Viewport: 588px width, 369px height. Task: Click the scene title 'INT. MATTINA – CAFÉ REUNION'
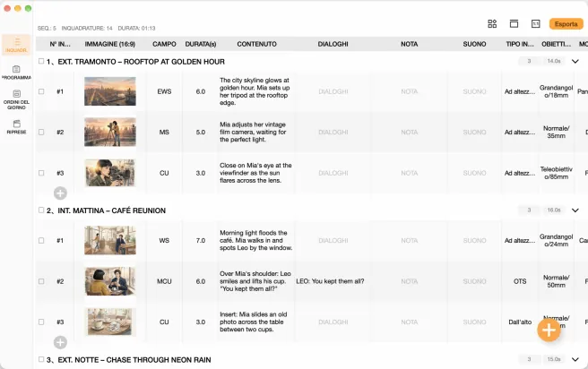coord(111,210)
